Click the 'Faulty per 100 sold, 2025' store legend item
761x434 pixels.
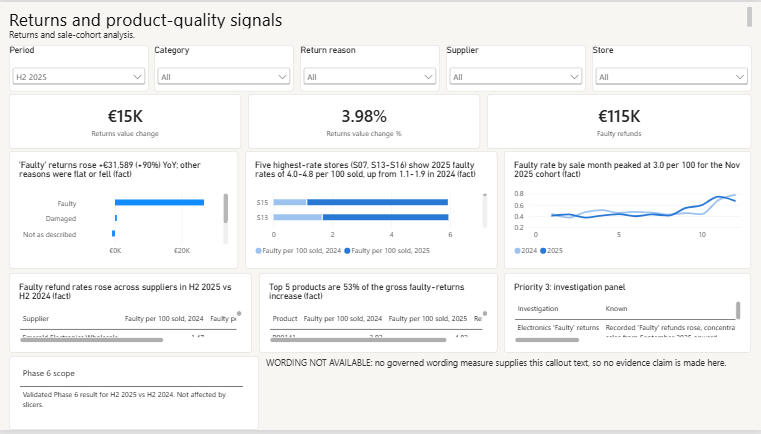click(387, 251)
